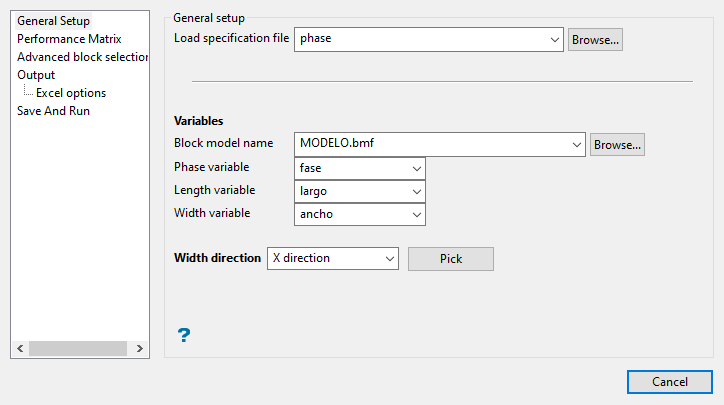The width and height of the screenshot is (724, 405).
Task: Click the specification file text field
Action: pos(420,39)
